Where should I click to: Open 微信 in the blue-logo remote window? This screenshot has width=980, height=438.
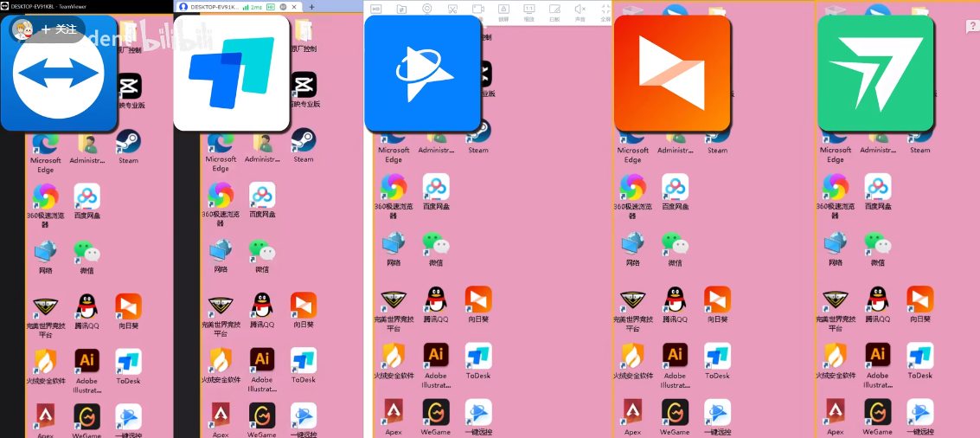click(436, 249)
